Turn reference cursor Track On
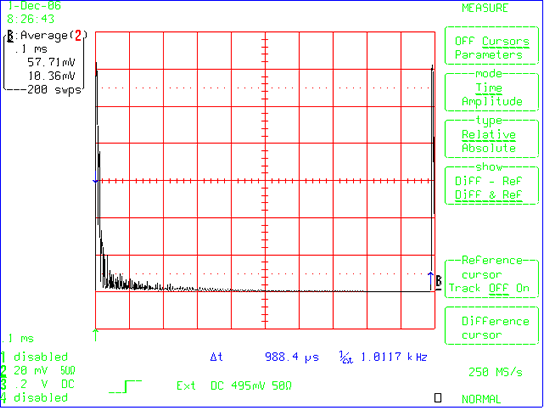550x411 pixels. coord(522,288)
